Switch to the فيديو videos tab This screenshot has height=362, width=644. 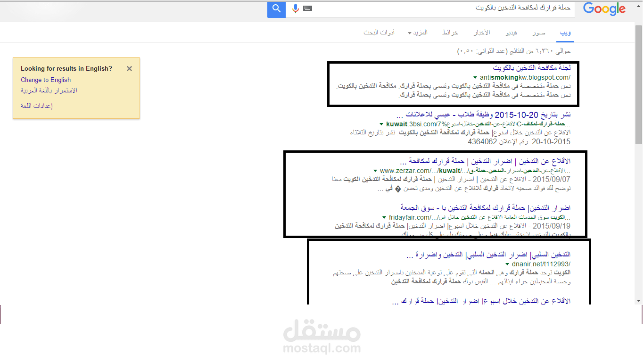[512, 33]
